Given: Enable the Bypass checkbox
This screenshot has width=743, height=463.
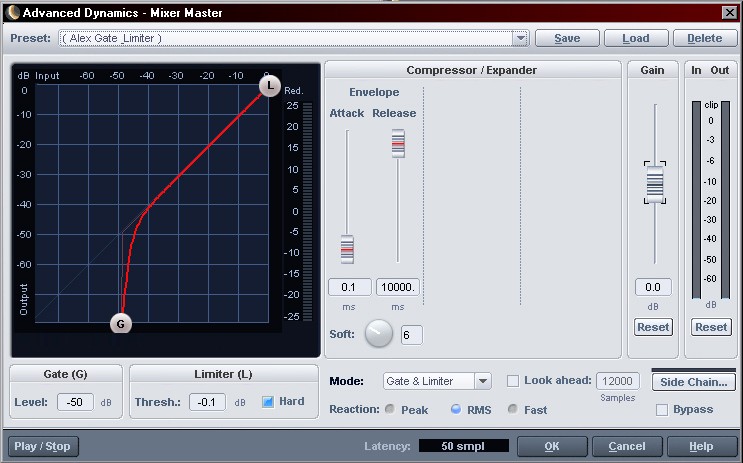Looking at the screenshot, I should pyautogui.click(x=661, y=409).
